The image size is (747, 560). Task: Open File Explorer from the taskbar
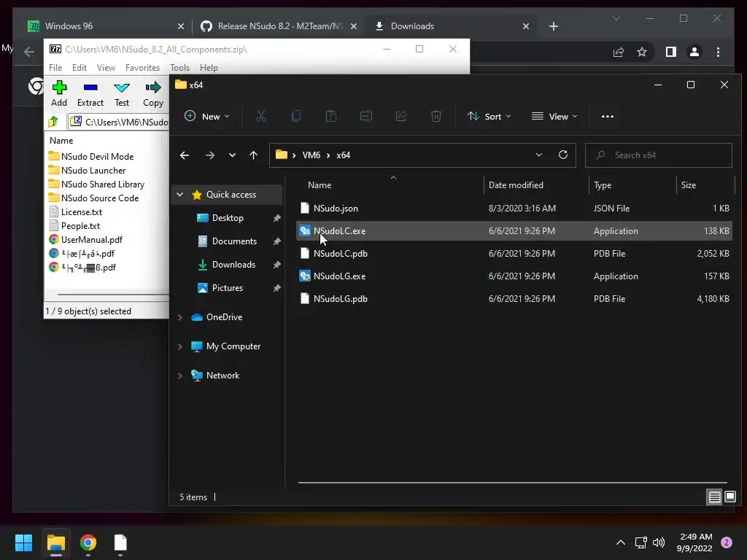click(55, 542)
